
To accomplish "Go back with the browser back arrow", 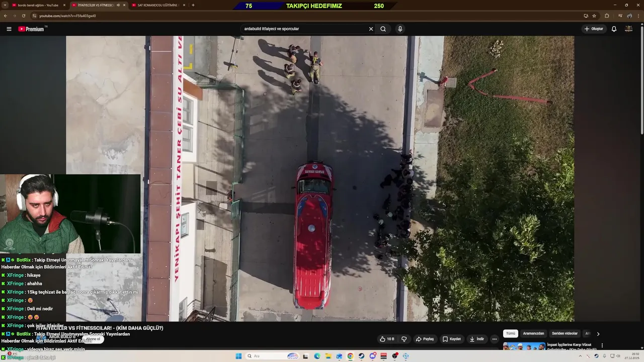I will (6, 16).
